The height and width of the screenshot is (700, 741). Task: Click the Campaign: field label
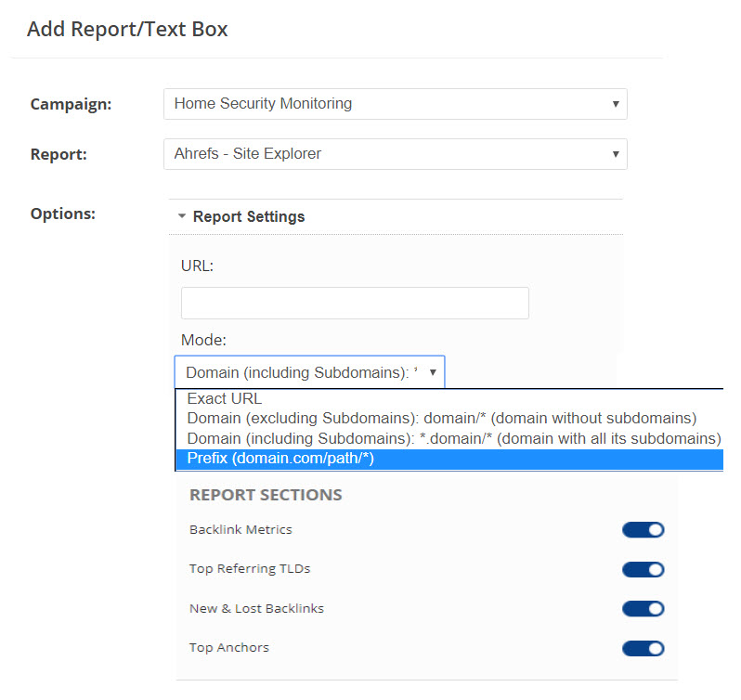(x=71, y=104)
